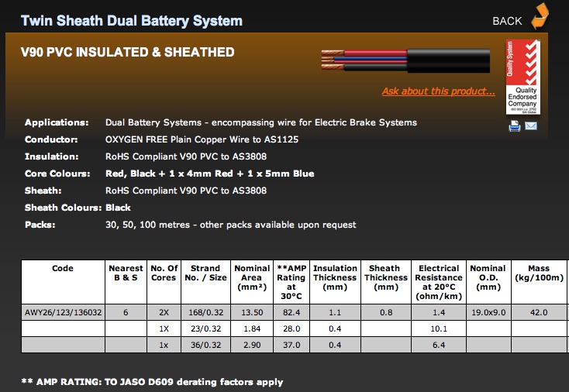Click the Sheath Thickness column header
This screenshot has height=392, width=569.
point(385,277)
